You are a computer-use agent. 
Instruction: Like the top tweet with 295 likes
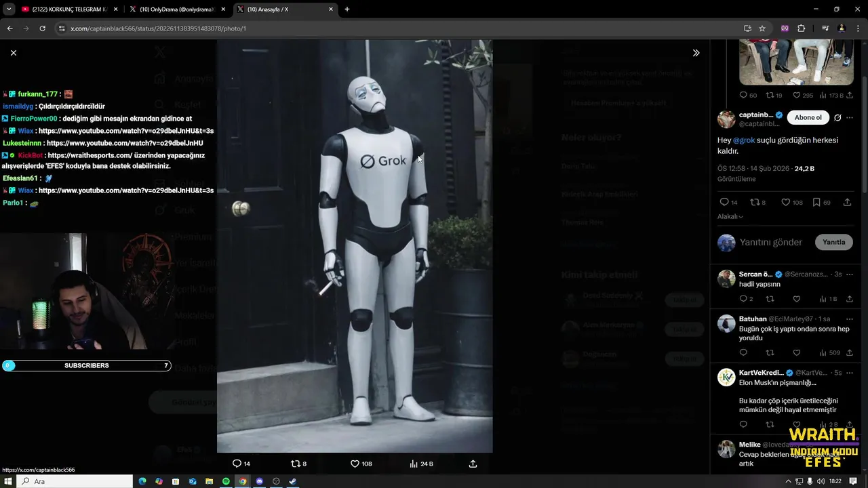[802, 96]
